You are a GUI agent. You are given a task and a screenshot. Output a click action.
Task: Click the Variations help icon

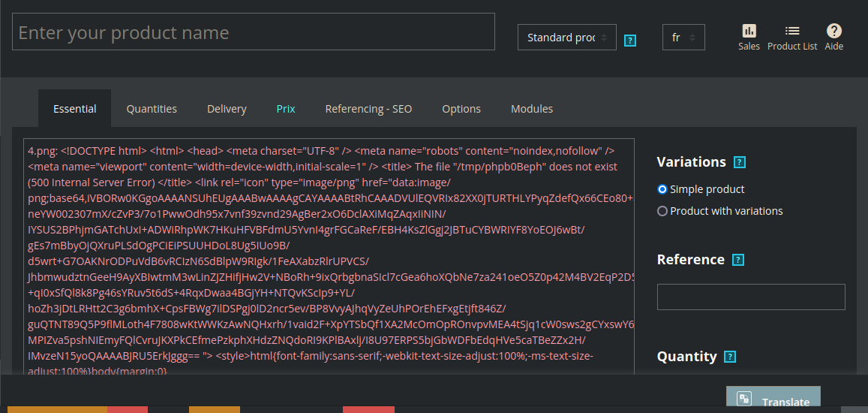point(740,162)
